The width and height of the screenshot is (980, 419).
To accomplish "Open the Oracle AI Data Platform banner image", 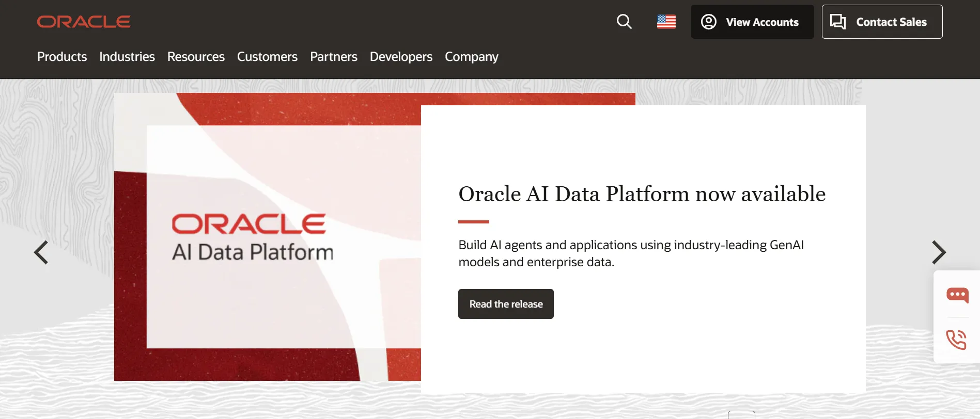I will pyautogui.click(x=268, y=237).
